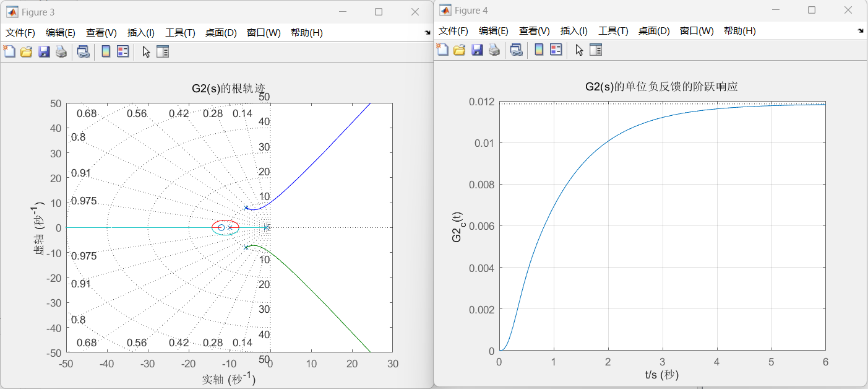Click New Figure icon in Figure 4
Viewport: 868px width, 389px height.
(442, 50)
